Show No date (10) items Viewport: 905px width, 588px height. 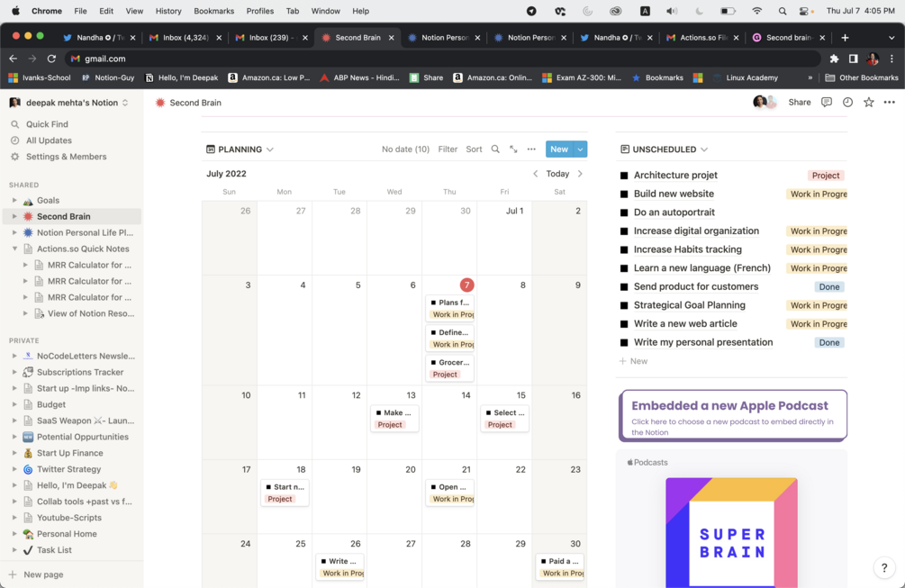(405, 149)
